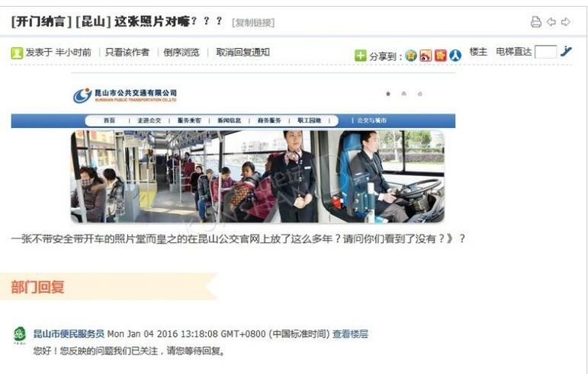Go to next thread with right arrow
This screenshot has height=374, width=588.
(x=566, y=22)
